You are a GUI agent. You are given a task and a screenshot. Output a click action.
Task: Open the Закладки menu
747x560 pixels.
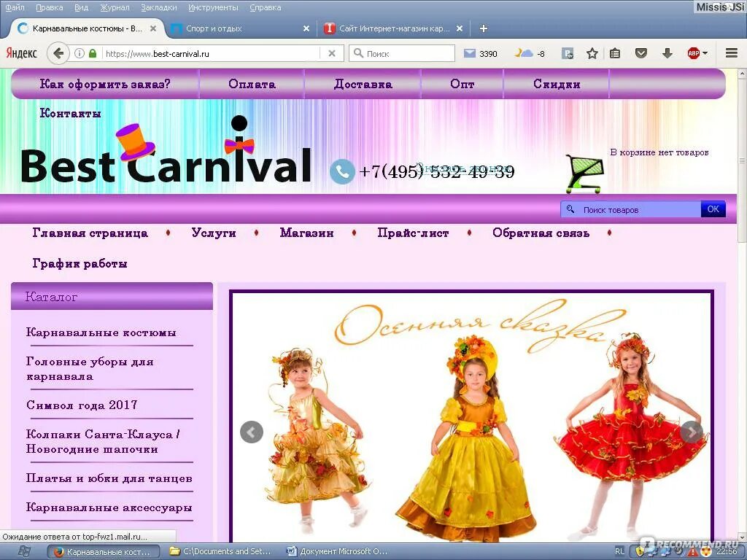158,7
